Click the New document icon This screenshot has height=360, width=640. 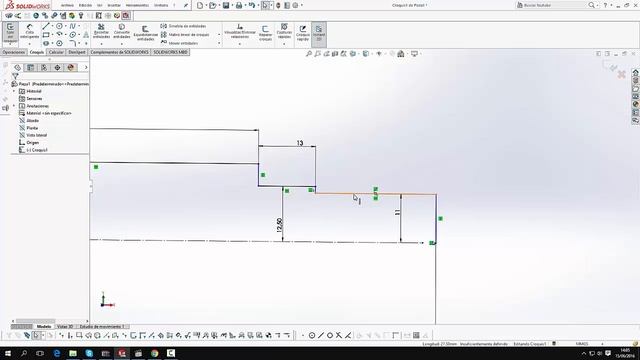(x=200, y=5)
